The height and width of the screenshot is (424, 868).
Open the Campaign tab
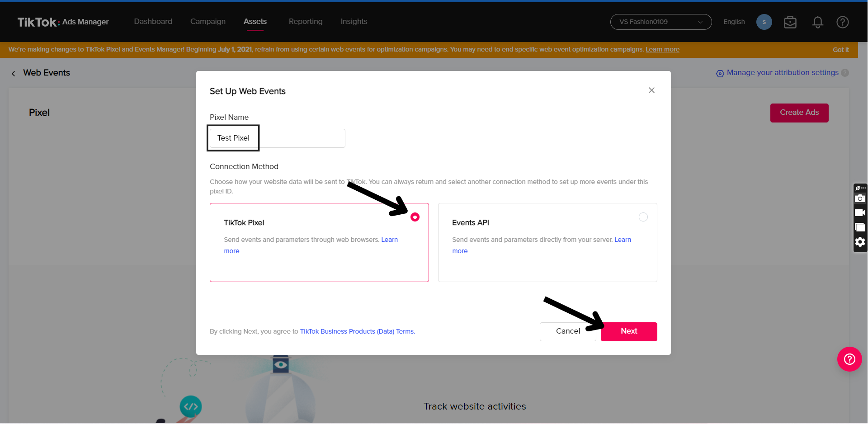point(208,21)
